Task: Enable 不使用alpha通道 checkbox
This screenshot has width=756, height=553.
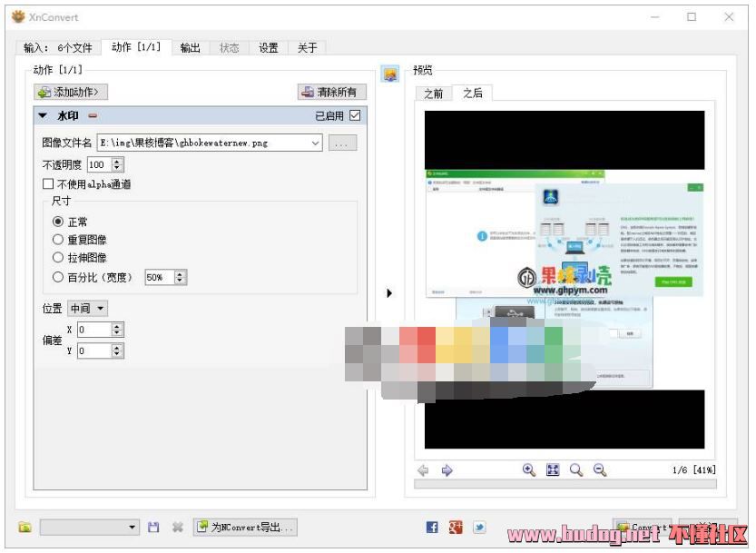Action: (x=48, y=184)
